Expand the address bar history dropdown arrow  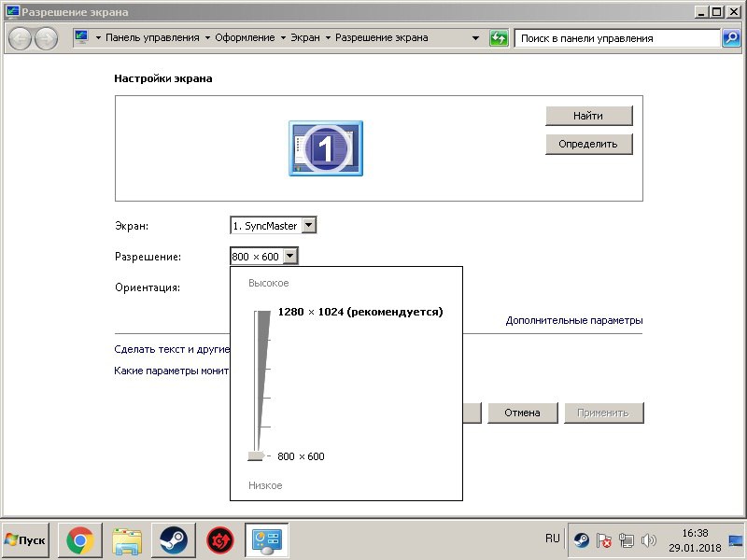[x=476, y=38]
